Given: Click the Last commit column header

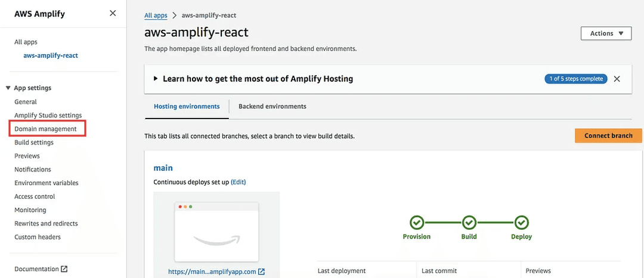Looking at the screenshot, I should (x=439, y=271).
